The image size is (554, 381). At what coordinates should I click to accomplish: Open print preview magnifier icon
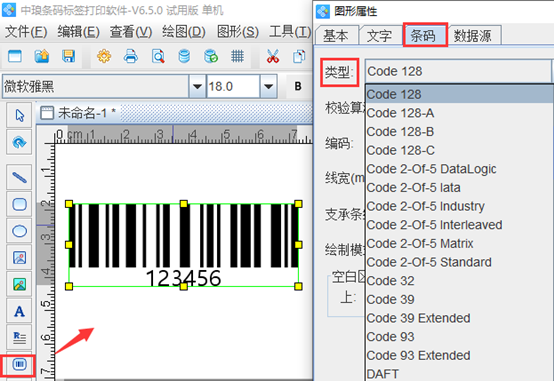(x=158, y=56)
